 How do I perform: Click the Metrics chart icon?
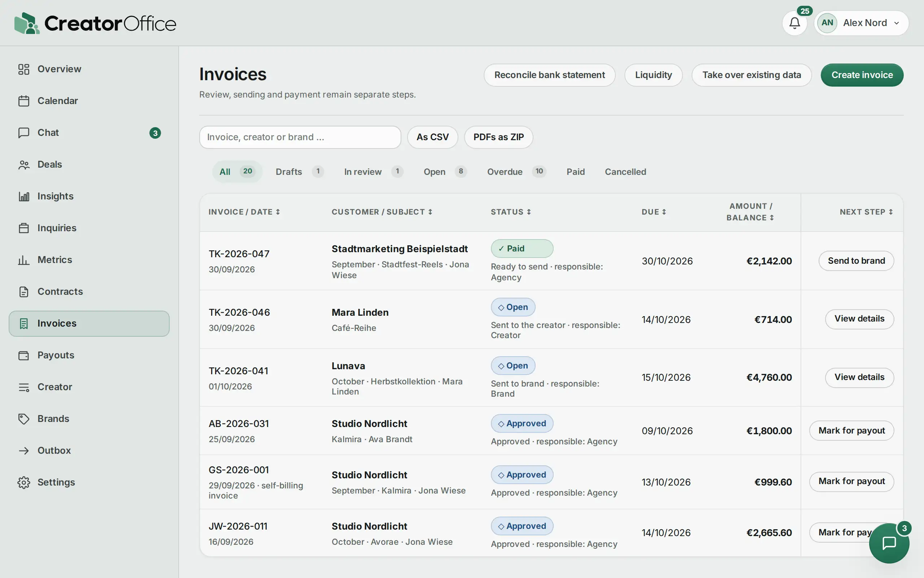tap(24, 260)
